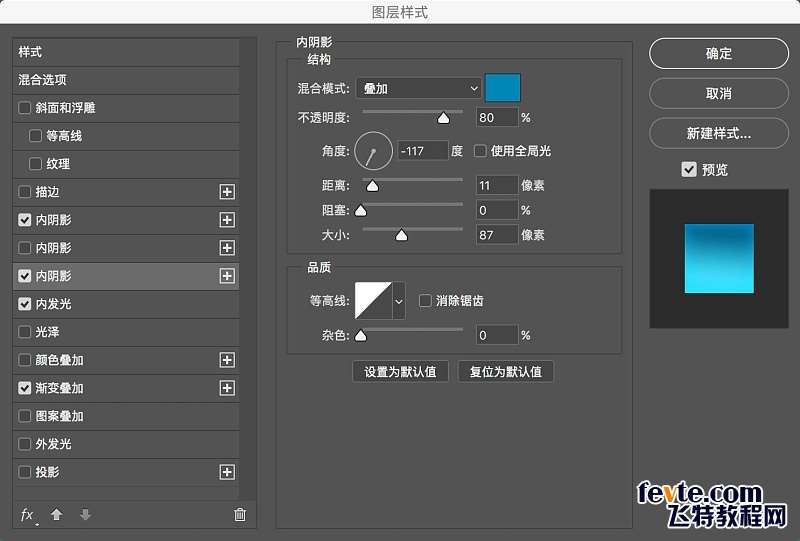The height and width of the screenshot is (541, 800).
Task: Click the 复位为默认值 button
Action: 506,372
